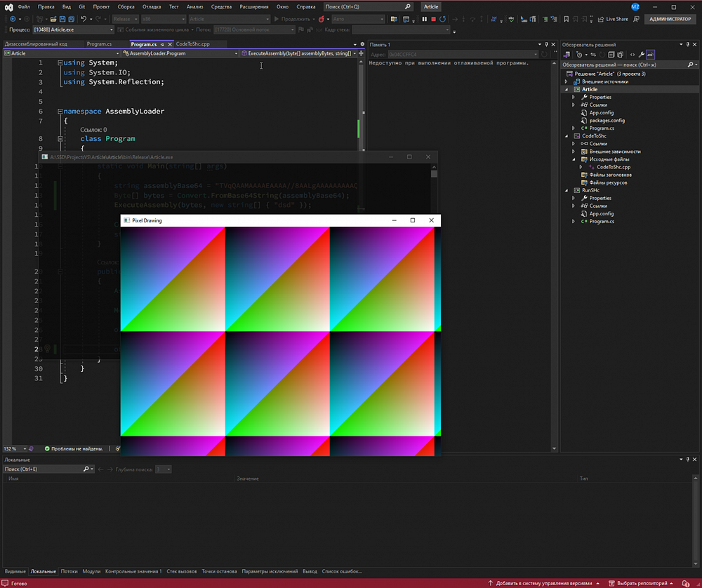Viewport: 702px width, 588px height.
Task: Click the АДМИНИСТРАТОР button
Action: point(670,19)
